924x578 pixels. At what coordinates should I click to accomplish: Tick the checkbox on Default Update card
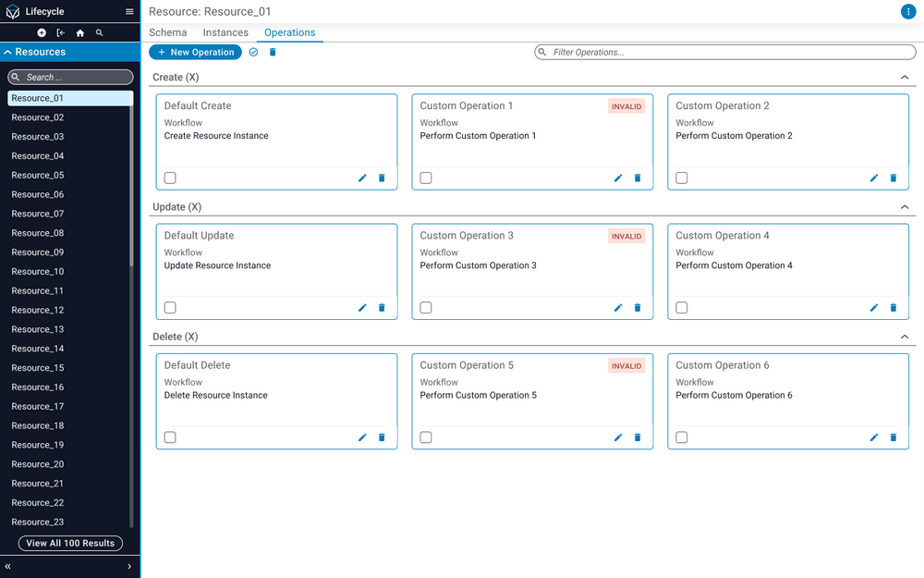[x=170, y=307]
